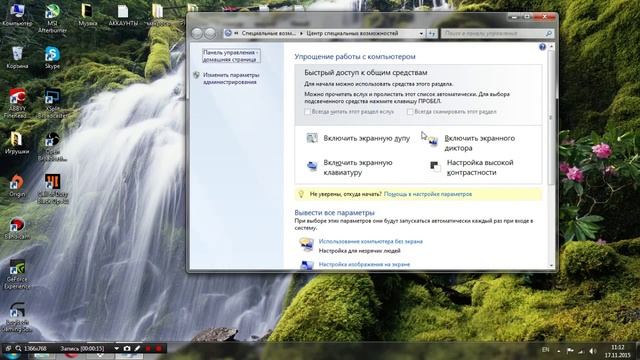
Task: Enable Всегда читать этот раздел вслух checkbox
Action: coord(307,112)
